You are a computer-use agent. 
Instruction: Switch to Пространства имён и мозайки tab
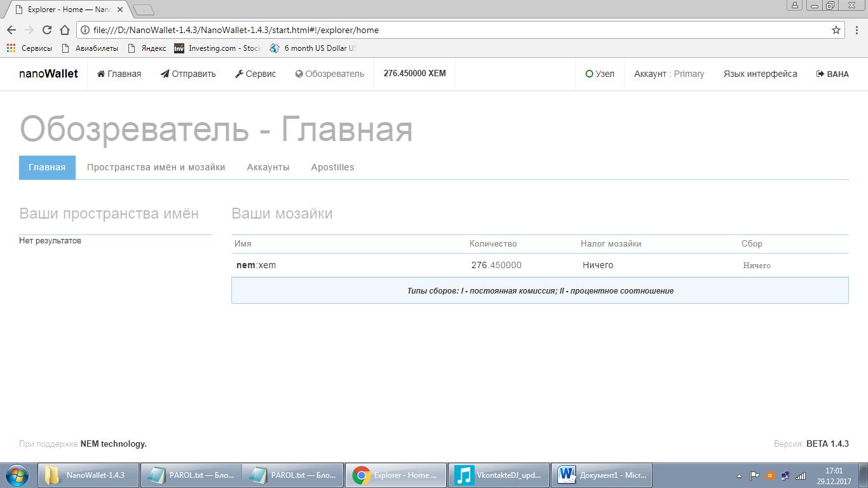[156, 167]
